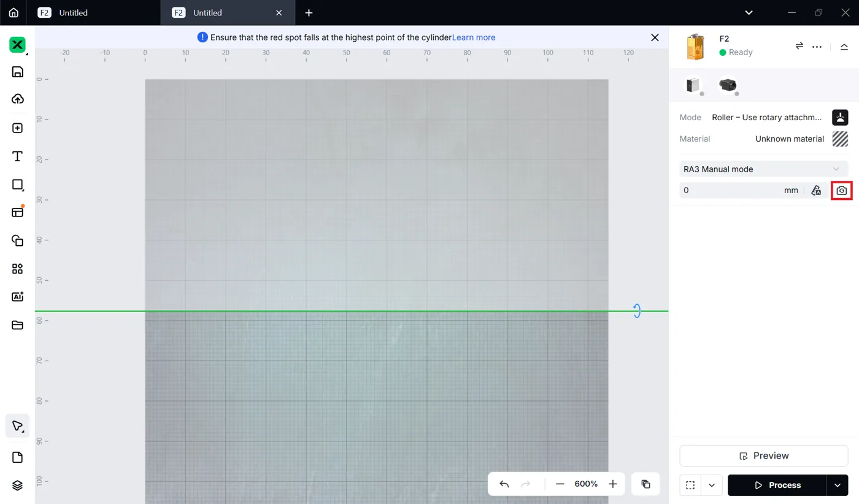Open processing mode selector icon

[x=840, y=117]
